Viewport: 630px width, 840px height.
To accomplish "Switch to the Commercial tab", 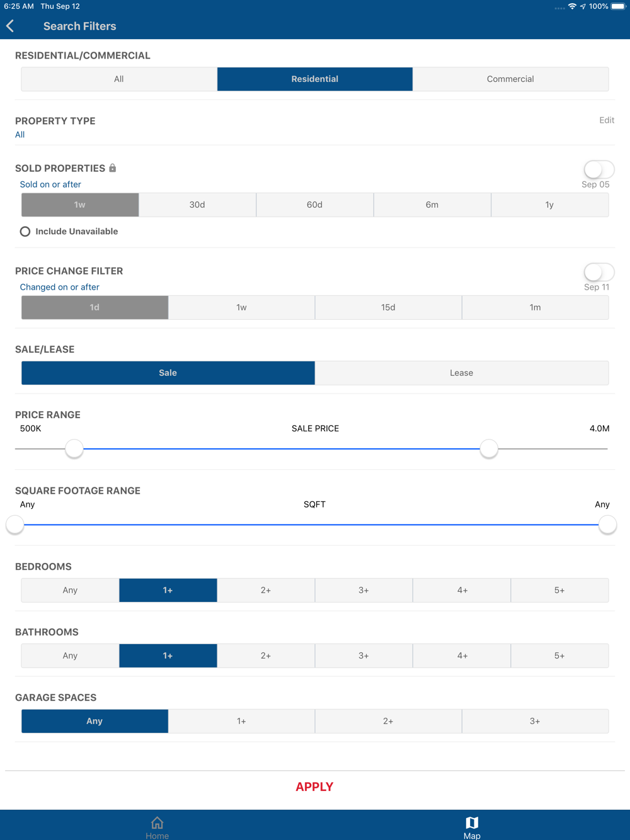I will pyautogui.click(x=510, y=79).
